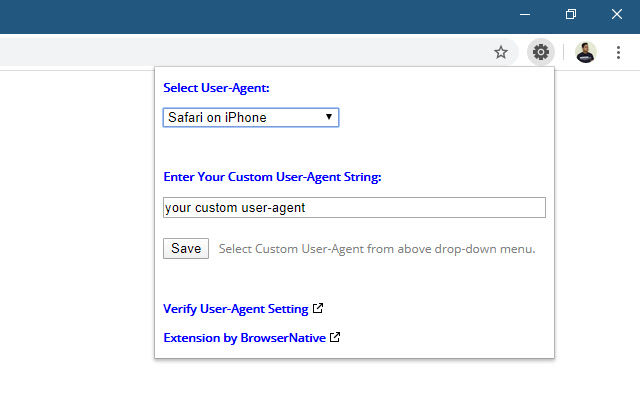This screenshot has height=400, width=640.
Task: Minimize the browser window
Action: [x=525, y=15]
